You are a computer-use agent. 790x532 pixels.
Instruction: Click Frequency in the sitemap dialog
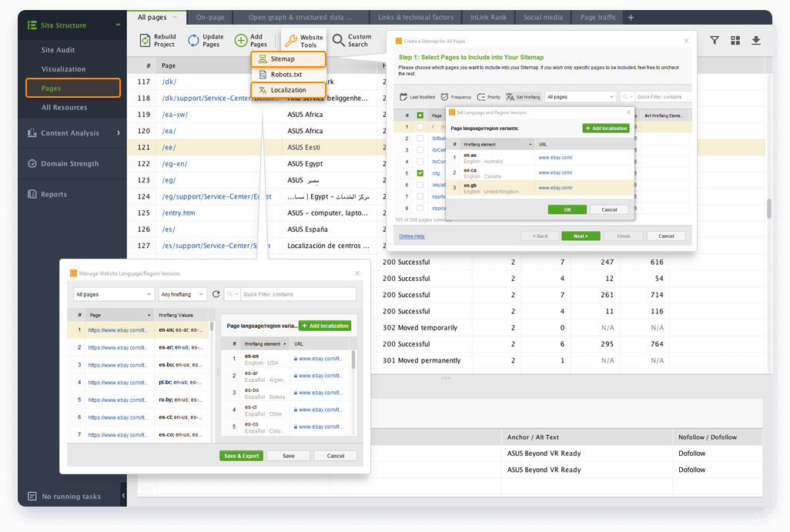point(456,97)
